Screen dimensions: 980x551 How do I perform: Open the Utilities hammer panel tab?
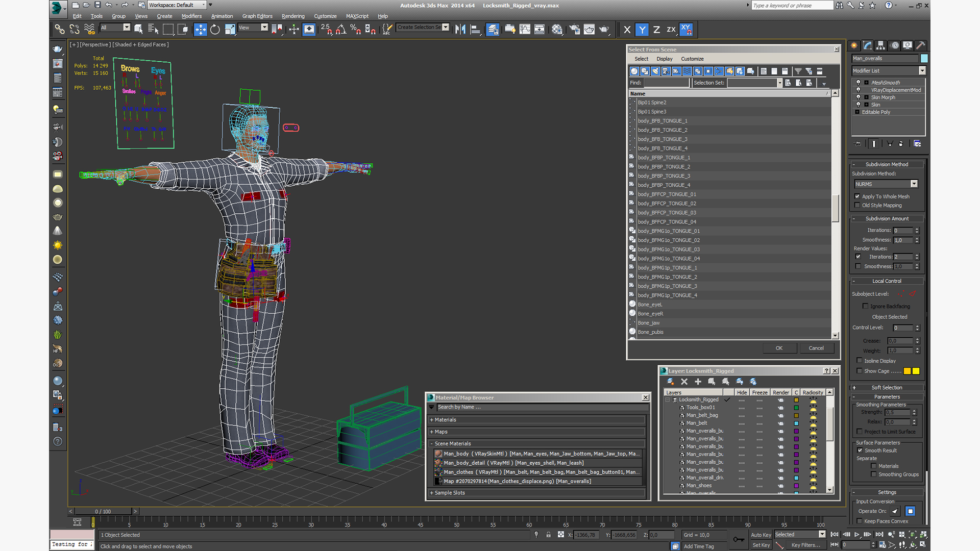coord(921,45)
